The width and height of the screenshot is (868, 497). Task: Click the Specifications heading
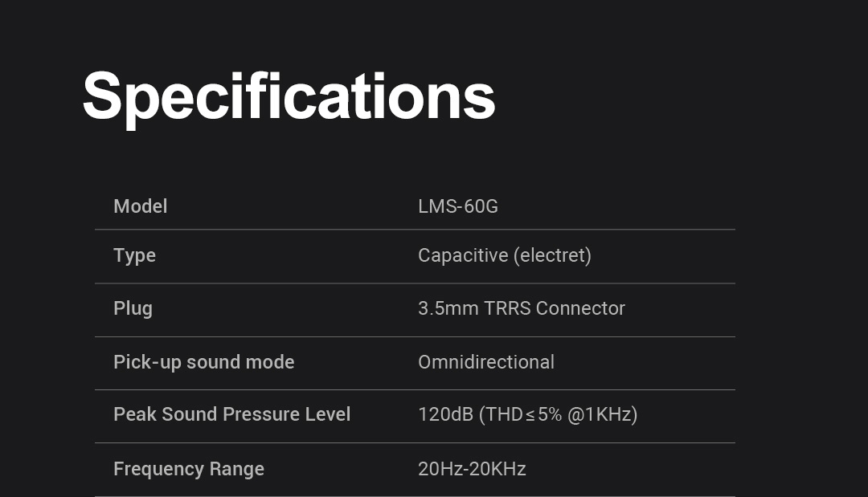[289, 96]
